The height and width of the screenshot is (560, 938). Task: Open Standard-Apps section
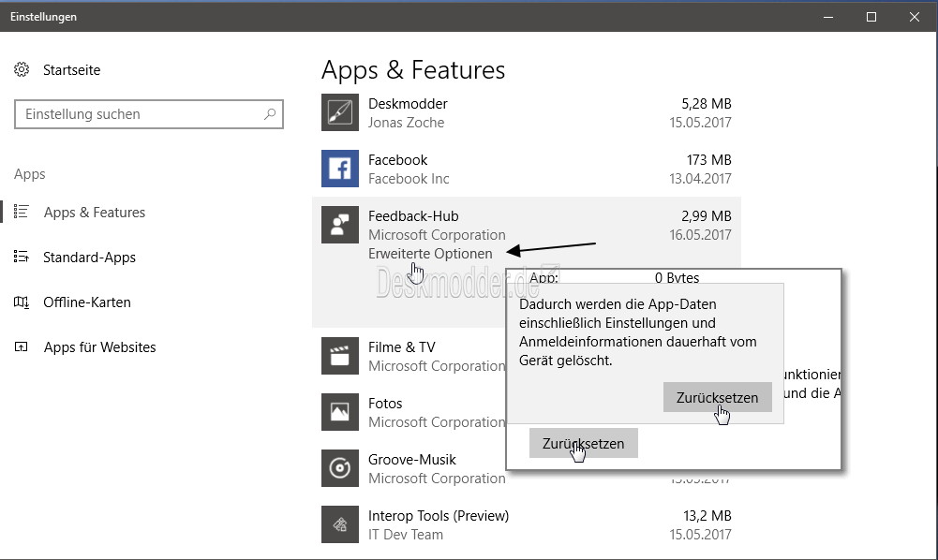(x=89, y=257)
